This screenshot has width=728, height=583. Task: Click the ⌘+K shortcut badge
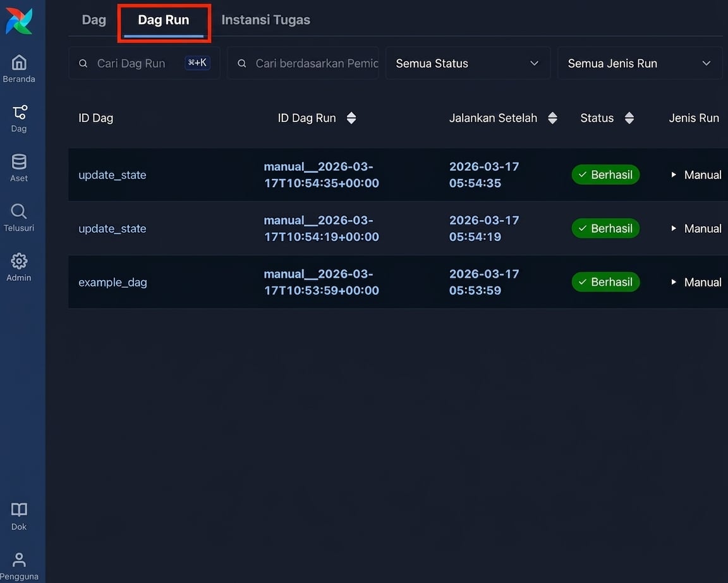click(197, 63)
